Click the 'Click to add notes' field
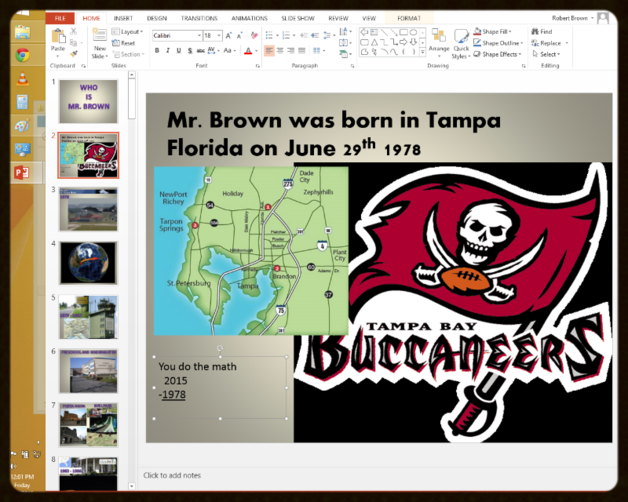 click(x=172, y=476)
